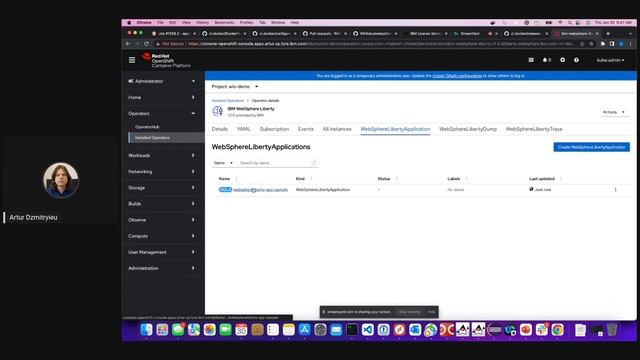This screenshot has height=360, width=640.
Task: Click the quick create plus icon
Action: pyautogui.click(x=562, y=60)
